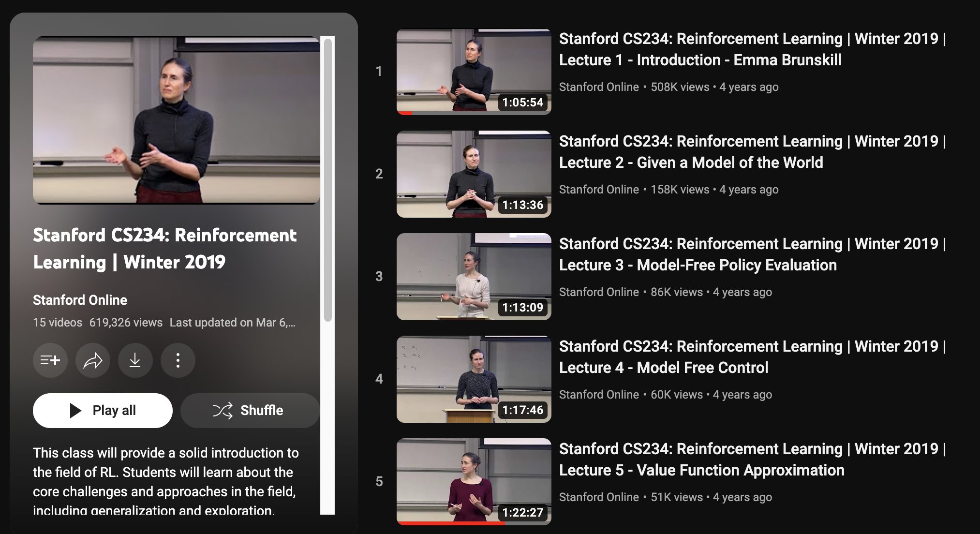This screenshot has height=534, width=980.
Task: Open Lecture 2 video thumbnail
Action: pyautogui.click(x=474, y=174)
